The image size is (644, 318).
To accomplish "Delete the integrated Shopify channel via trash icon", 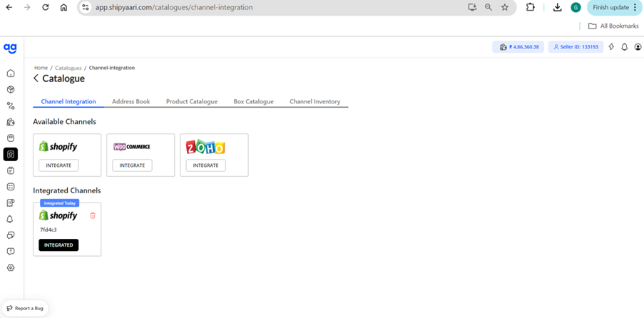I will point(93,215).
